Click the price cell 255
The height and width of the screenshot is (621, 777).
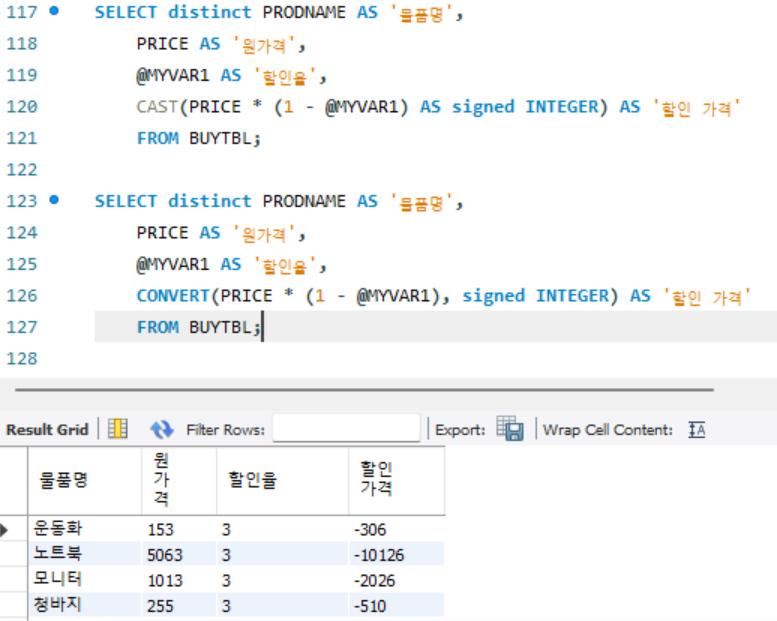click(179, 606)
